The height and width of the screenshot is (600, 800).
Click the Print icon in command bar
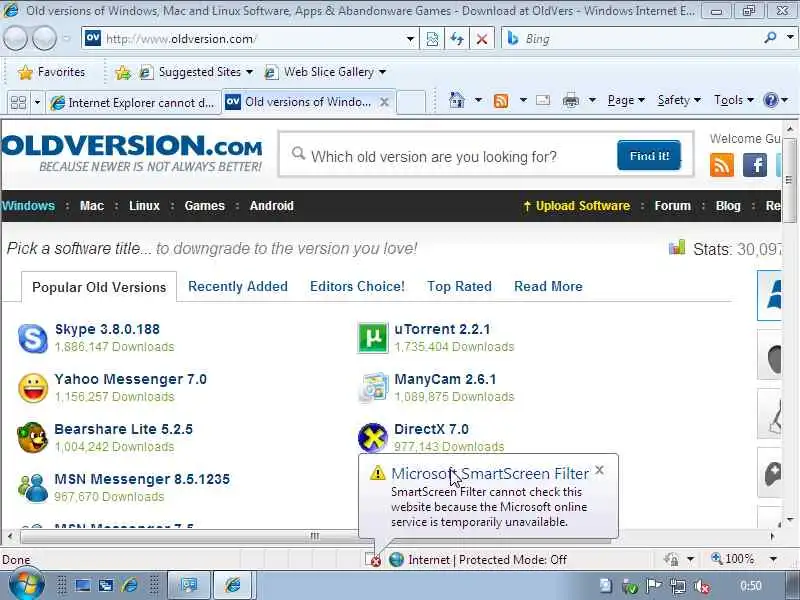[571, 101]
